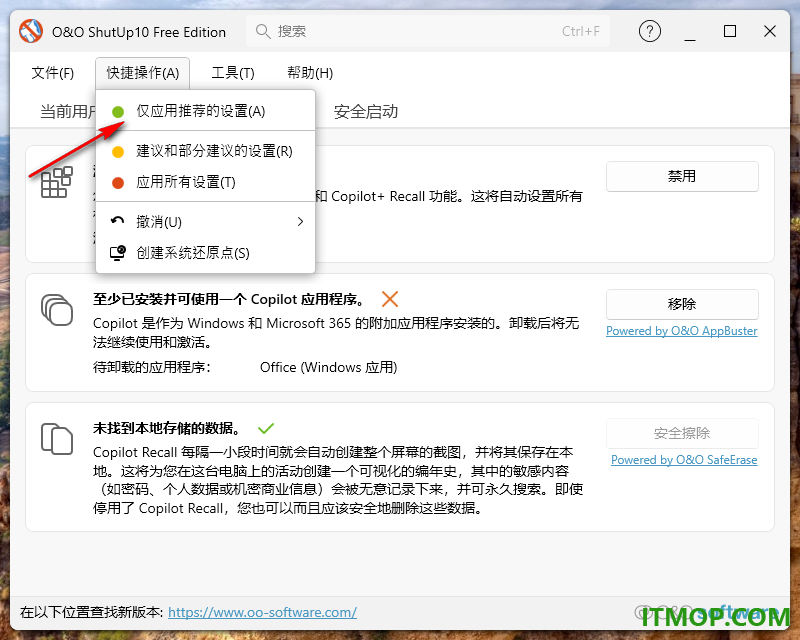Click the green dot recommended settings icon
Screen dimensions: 800x640
[118, 112]
